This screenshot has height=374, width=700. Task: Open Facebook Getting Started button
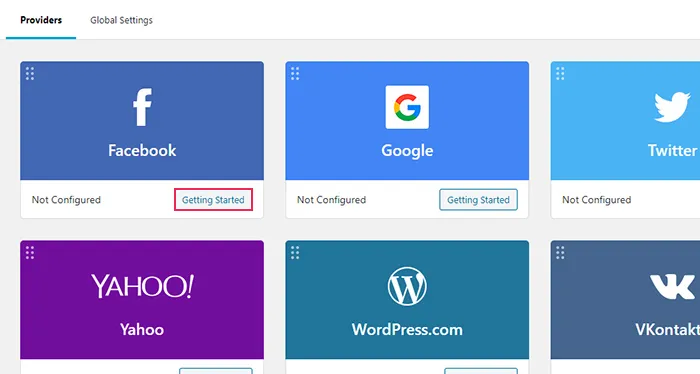[213, 199]
